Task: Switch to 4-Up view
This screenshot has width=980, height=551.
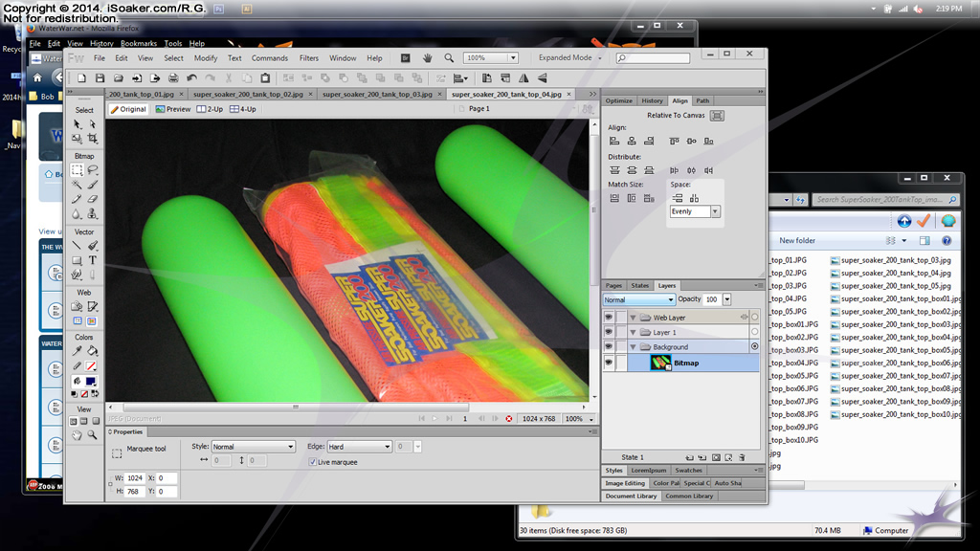Action: (243, 109)
